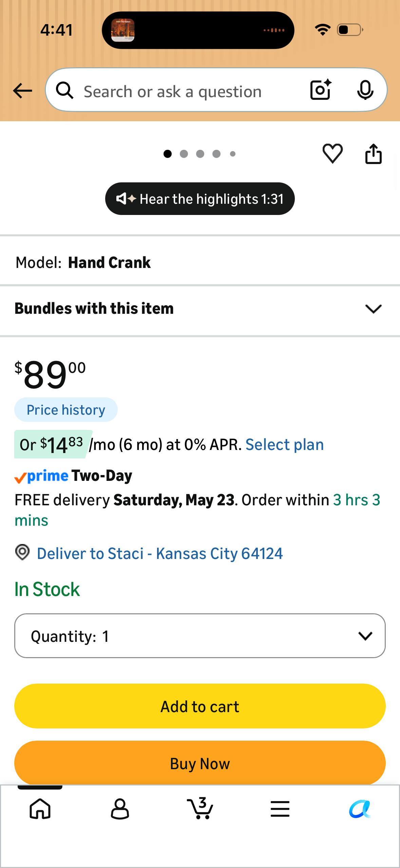Open the Alexa assistant icon
The image size is (400, 868).
tap(360, 809)
